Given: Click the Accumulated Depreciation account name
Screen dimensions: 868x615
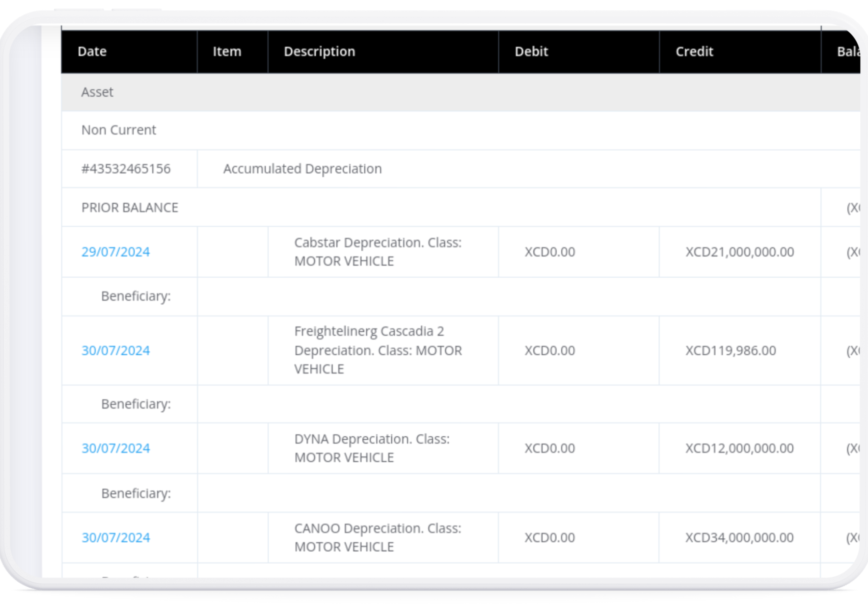Looking at the screenshot, I should pyautogui.click(x=302, y=169).
